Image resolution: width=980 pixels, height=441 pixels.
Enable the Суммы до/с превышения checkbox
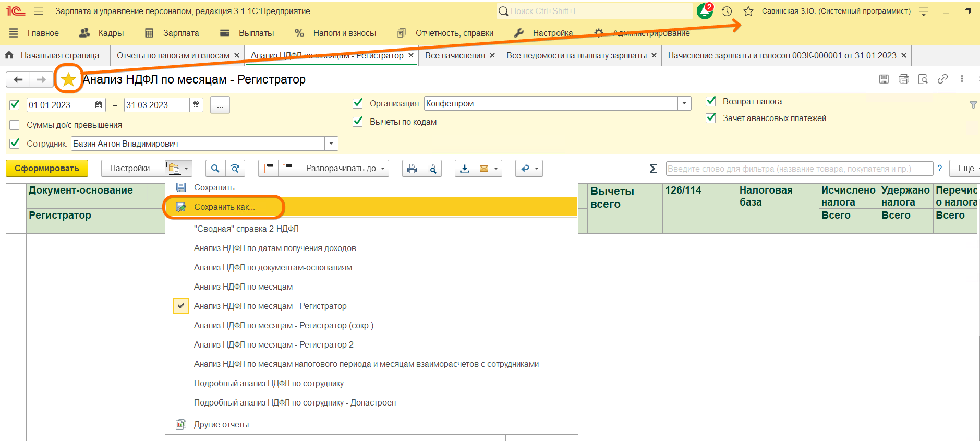tap(15, 125)
